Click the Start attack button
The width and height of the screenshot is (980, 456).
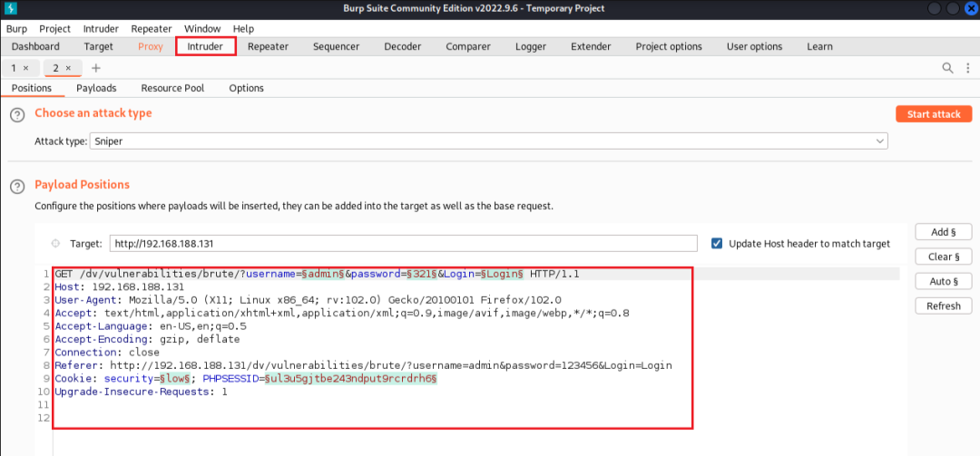(934, 114)
